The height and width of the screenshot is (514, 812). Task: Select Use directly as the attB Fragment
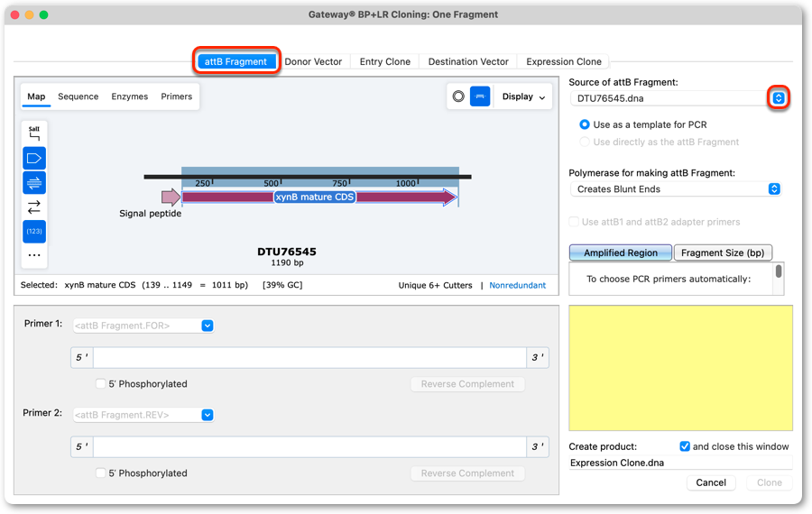(x=585, y=142)
